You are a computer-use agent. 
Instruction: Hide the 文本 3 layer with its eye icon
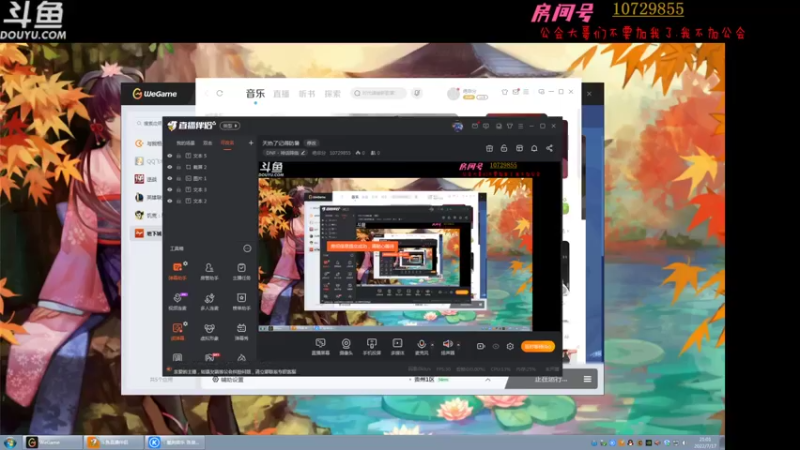tap(170, 189)
